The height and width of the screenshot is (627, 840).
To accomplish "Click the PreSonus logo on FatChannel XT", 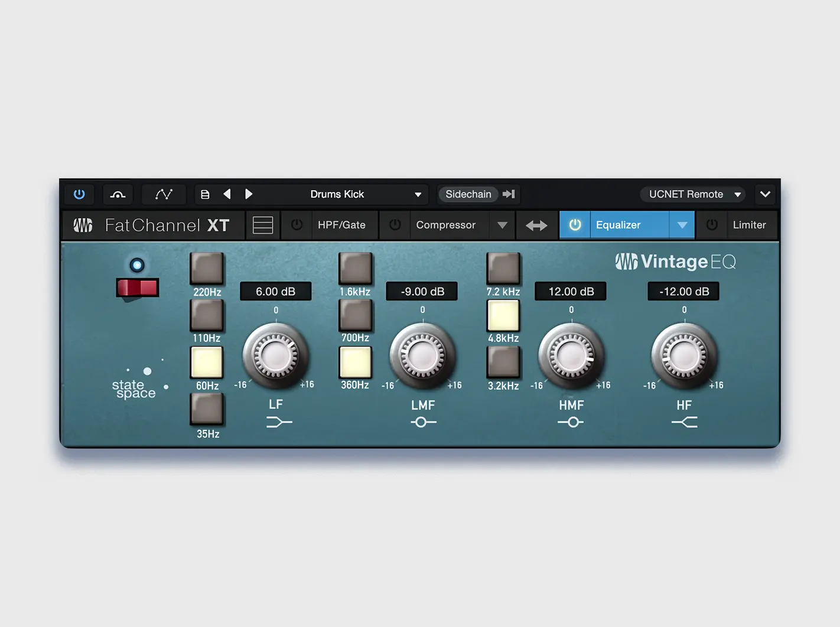I will tap(82, 225).
